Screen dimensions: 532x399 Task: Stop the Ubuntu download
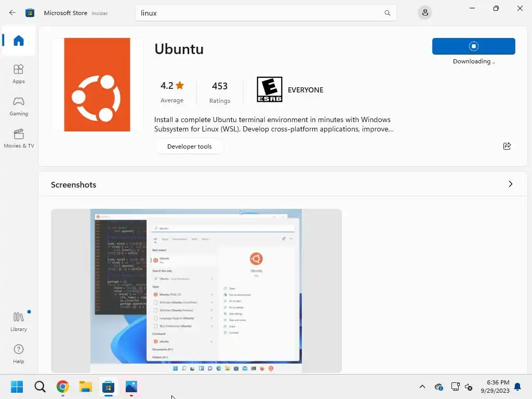474,46
